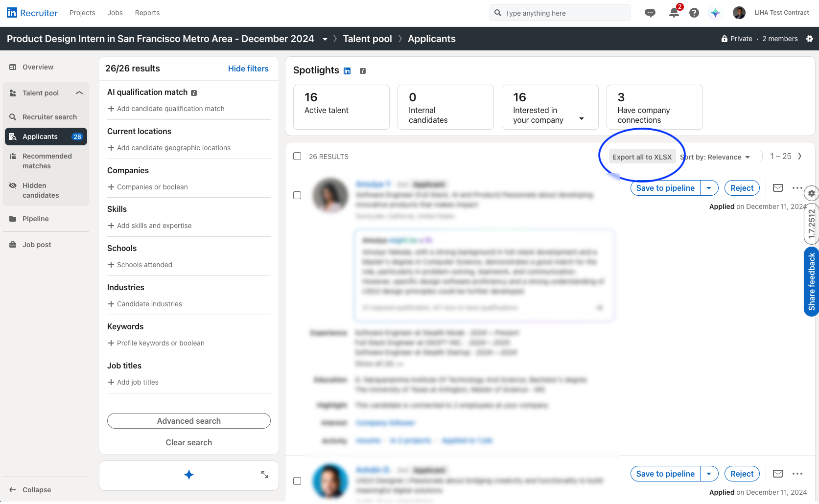The image size is (819, 504).
Task: Click plus icon for Companies or boolean
Action: click(x=111, y=187)
